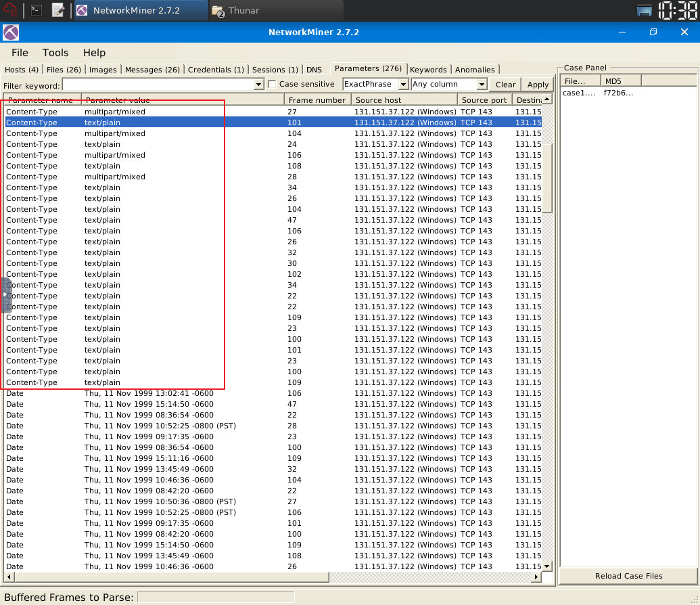Click the Apply filter button

click(x=538, y=85)
